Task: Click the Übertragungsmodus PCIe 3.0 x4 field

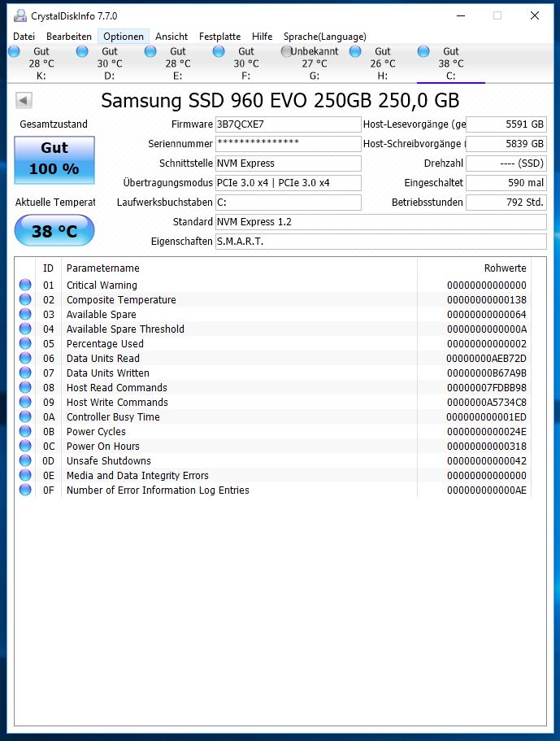Action: pos(288,183)
